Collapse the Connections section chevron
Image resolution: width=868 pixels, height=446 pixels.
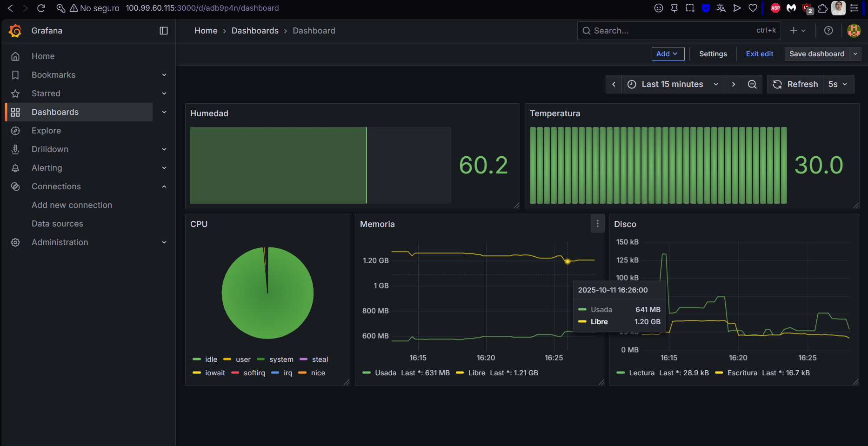[164, 186]
